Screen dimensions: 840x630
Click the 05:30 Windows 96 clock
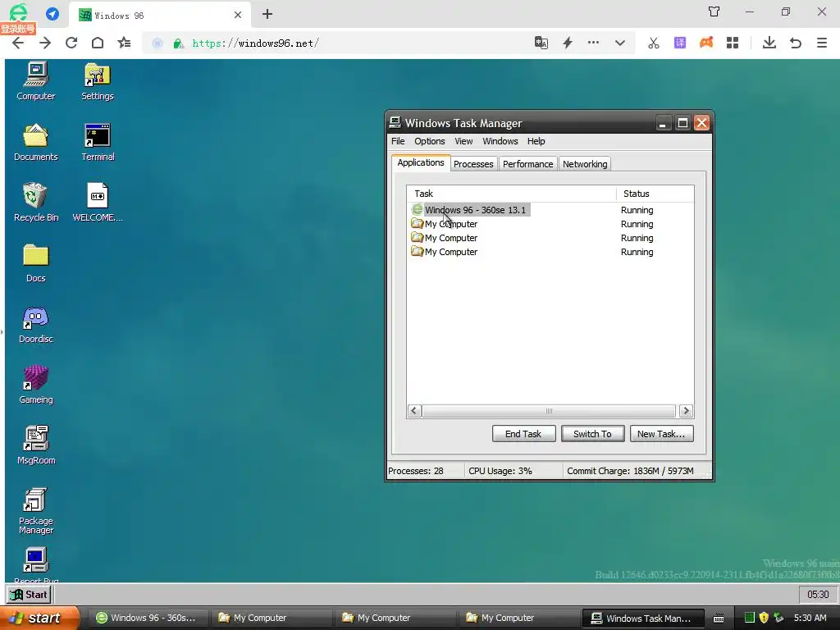coord(818,595)
